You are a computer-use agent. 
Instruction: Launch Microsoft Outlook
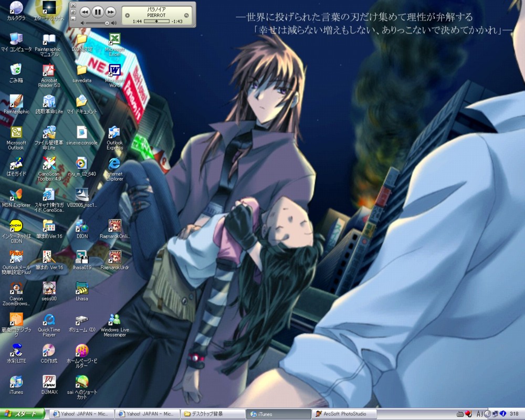(16, 138)
